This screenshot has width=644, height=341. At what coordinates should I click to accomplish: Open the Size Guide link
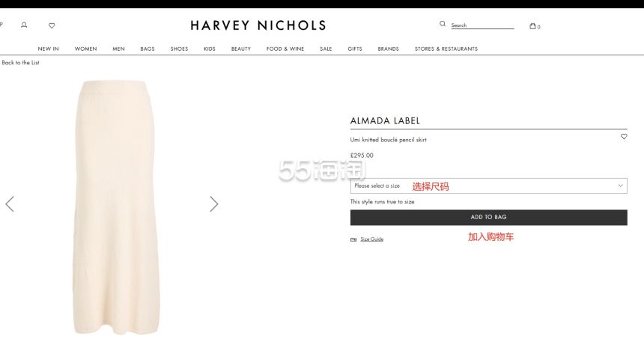tap(371, 239)
